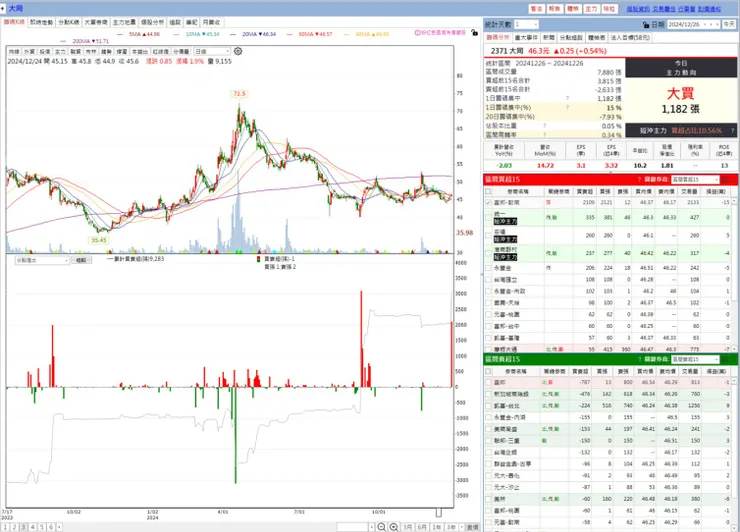740x532 pixels.
Task: Click the 主力 button in top bar
Action: [591, 8]
